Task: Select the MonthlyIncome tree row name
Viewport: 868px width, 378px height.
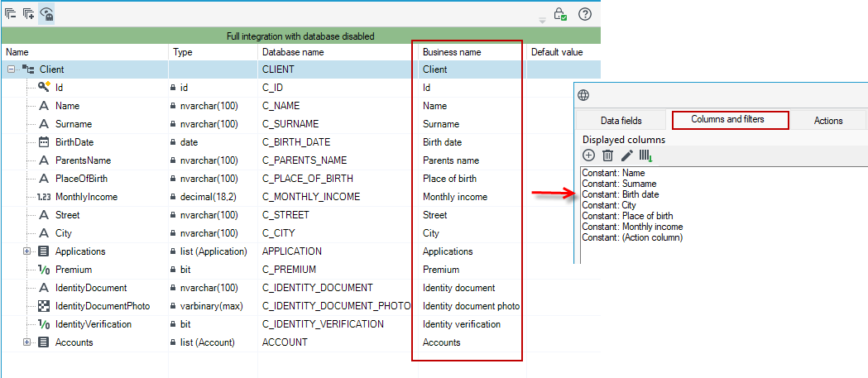Action: pyautogui.click(x=86, y=197)
